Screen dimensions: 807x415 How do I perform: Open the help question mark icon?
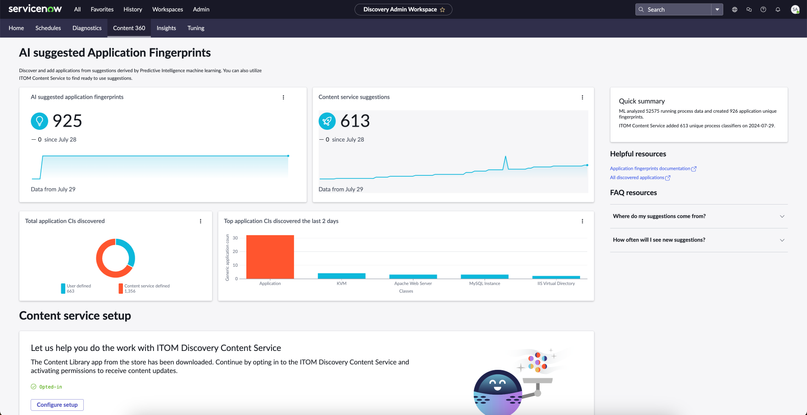(x=763, y=9)
